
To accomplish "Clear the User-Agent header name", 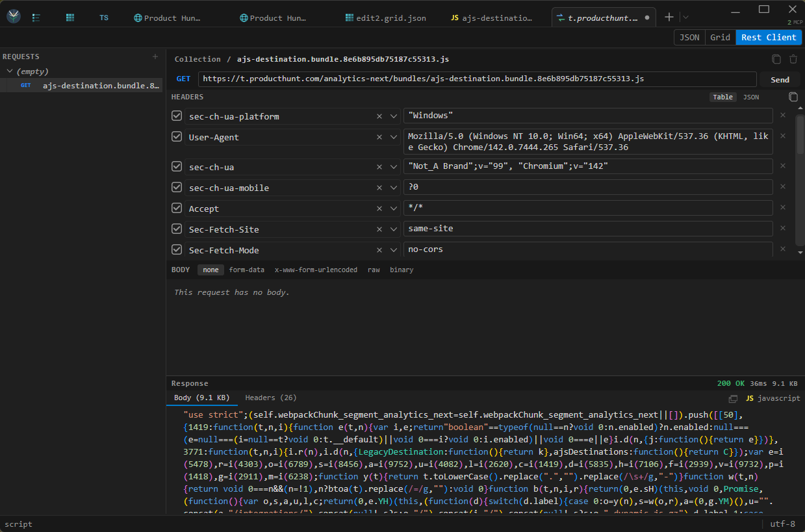I will click(x=379, y=137).
